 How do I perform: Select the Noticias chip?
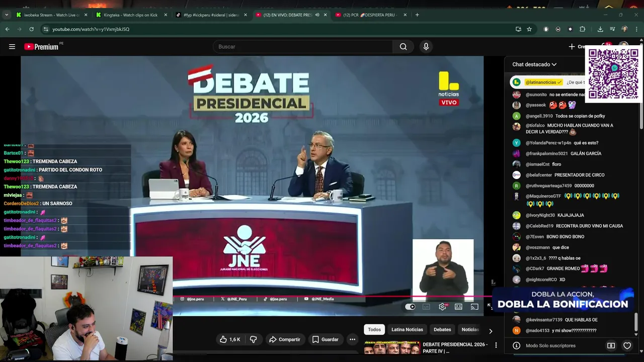point(470,329)
